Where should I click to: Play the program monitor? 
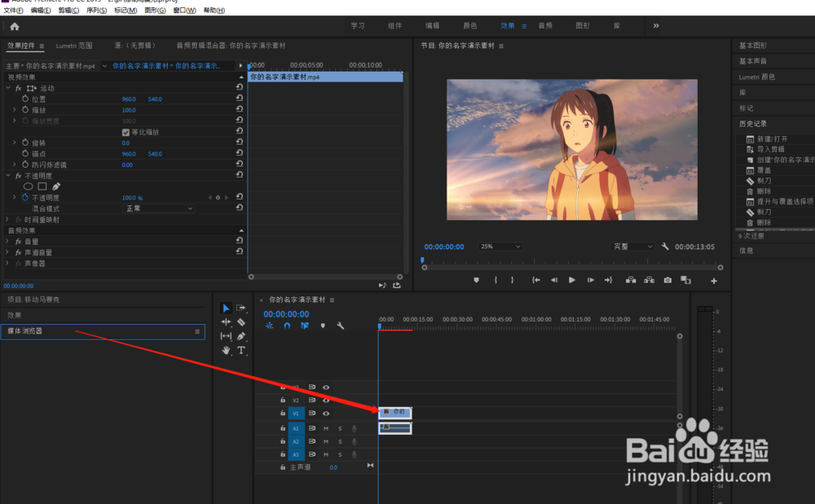[572, 280]
